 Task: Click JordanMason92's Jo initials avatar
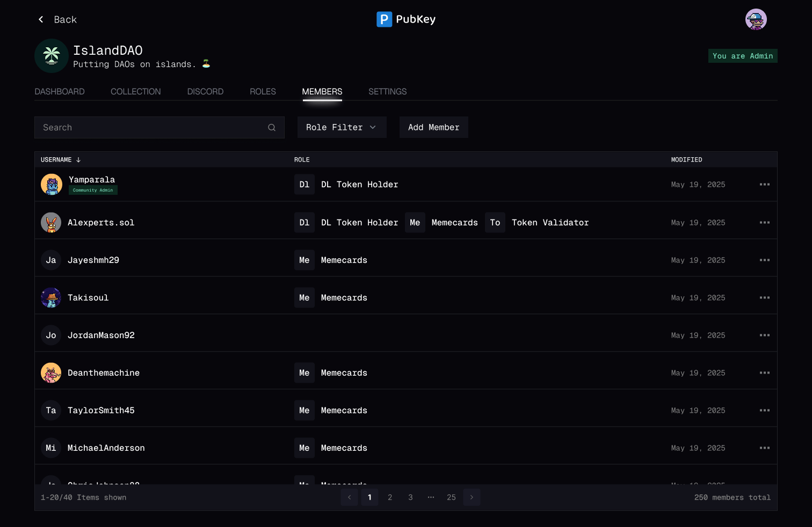coord(51,335)
